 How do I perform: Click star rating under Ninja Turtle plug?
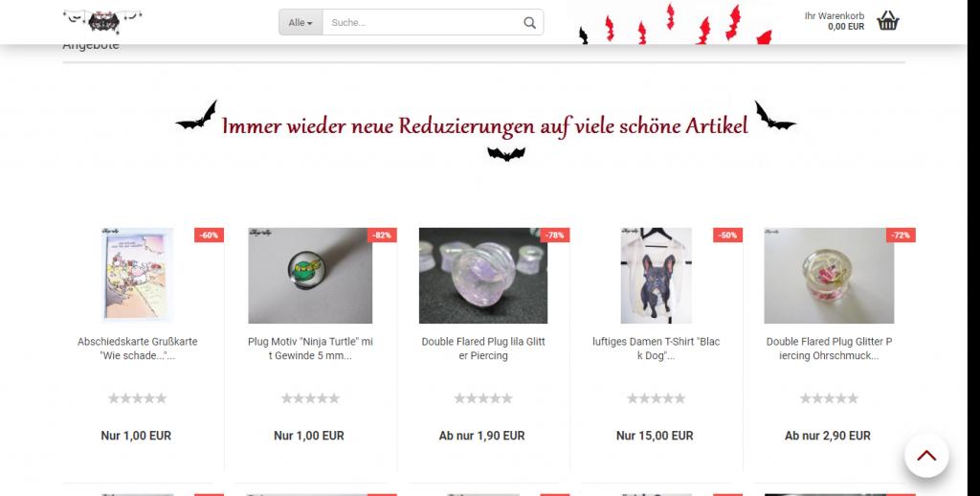click(x=310, y=398)
